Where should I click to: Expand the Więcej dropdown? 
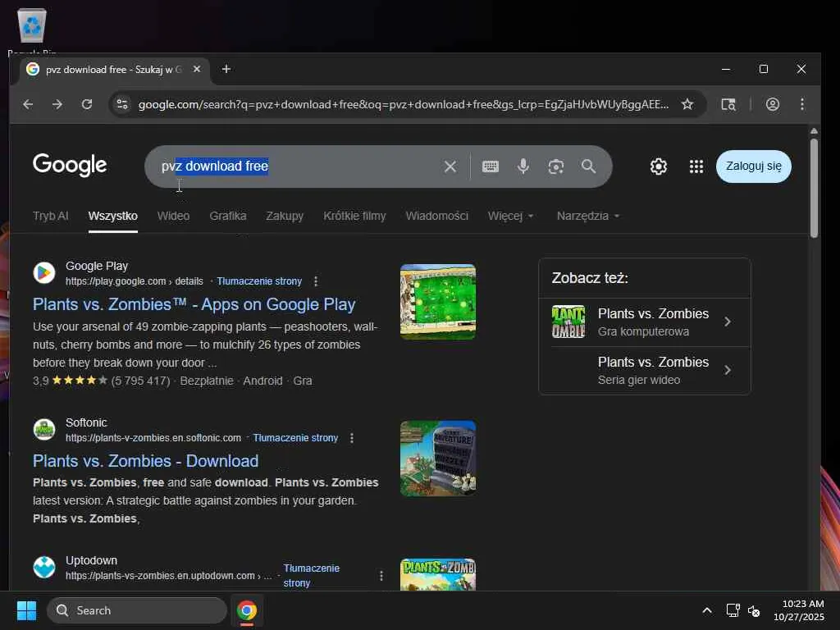(510, 216)
